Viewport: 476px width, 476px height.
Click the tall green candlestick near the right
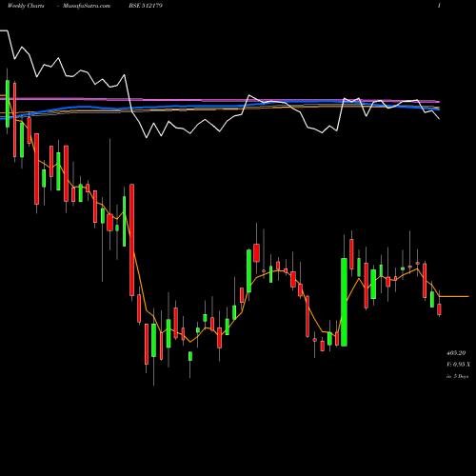344,302
